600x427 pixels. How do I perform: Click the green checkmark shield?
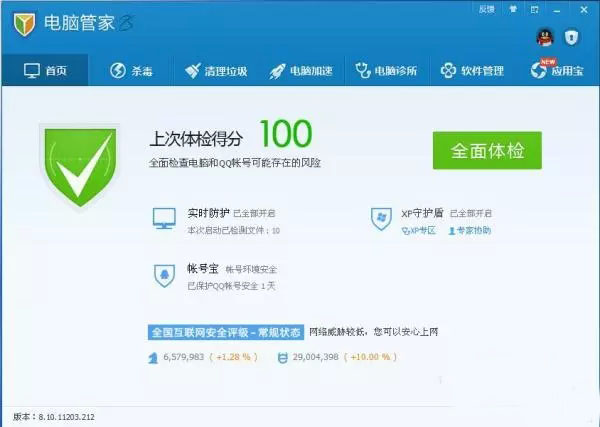(80, 167)
